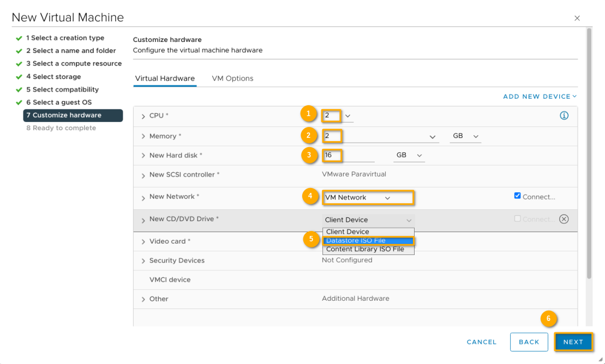Viewport: 605px width, 364px height.
Task: Toggle the New Network Connect checkbox
Action: coord(517,196)
